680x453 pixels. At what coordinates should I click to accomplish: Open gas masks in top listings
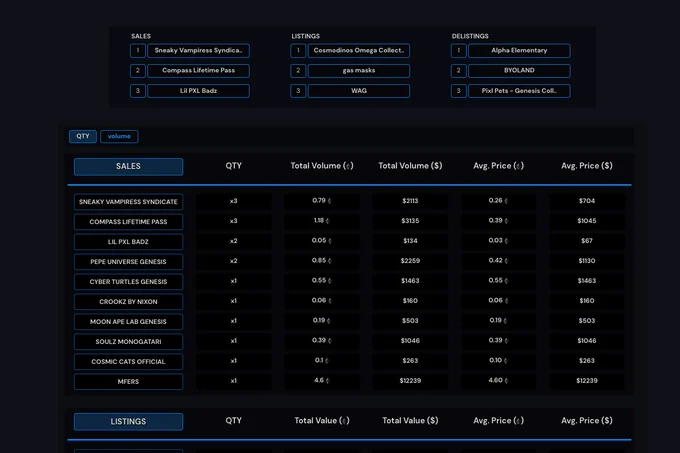(359, 71)
